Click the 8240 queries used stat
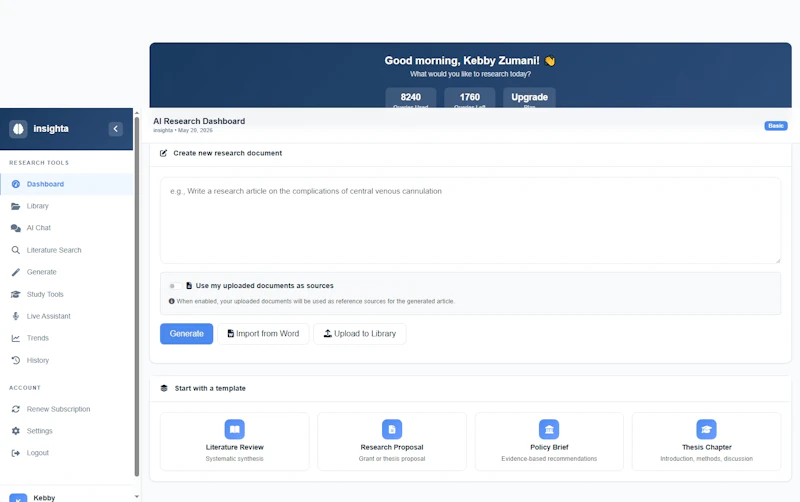This screenshot has height=502, width=800. [x=411, y=98]
